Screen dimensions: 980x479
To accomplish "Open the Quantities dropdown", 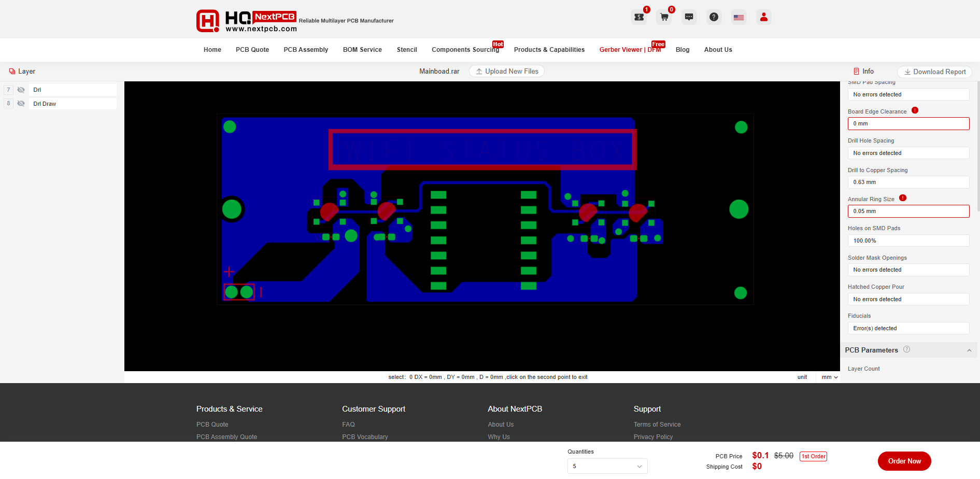I will pos(607,466).
